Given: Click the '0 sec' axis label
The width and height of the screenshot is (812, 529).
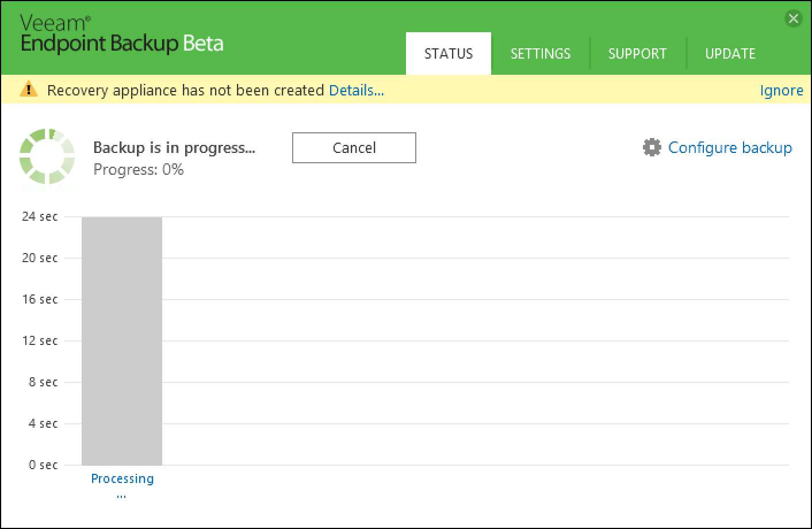Looking at the screenshot, I should click(43, 465).
